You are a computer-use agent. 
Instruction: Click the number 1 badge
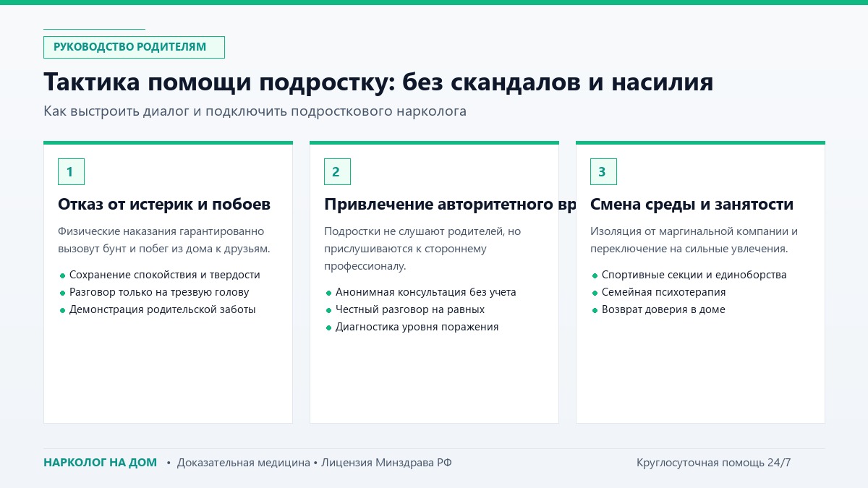click(x=71, y=172)
